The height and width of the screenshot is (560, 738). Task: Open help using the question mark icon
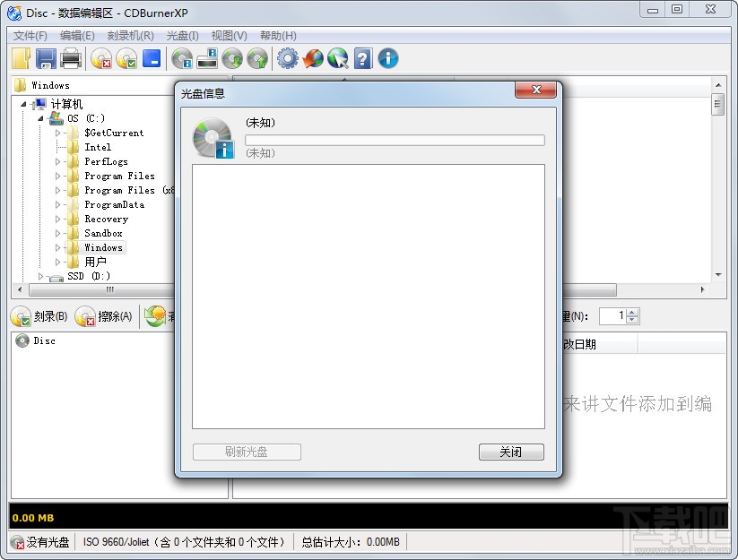click(x=362, y=58)
